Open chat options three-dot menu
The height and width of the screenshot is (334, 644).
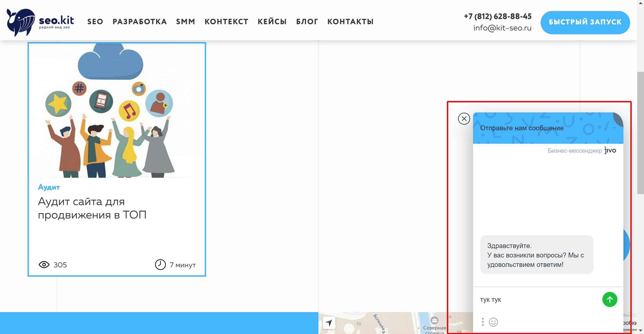[x=483, y=322]
